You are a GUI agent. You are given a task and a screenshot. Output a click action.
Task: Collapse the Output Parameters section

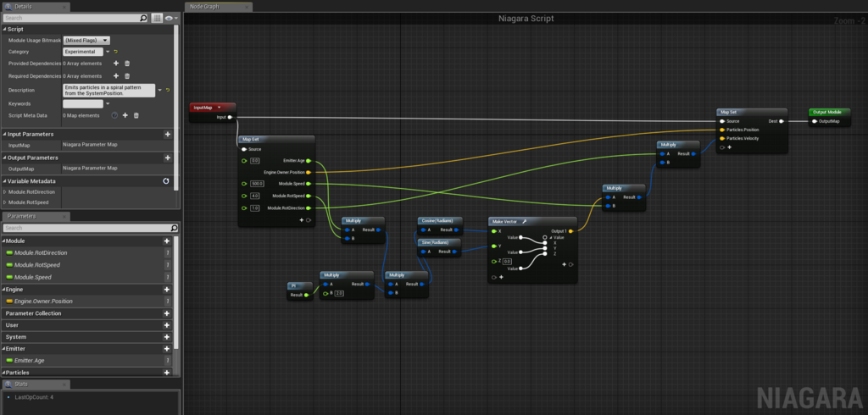coord(5,158)
